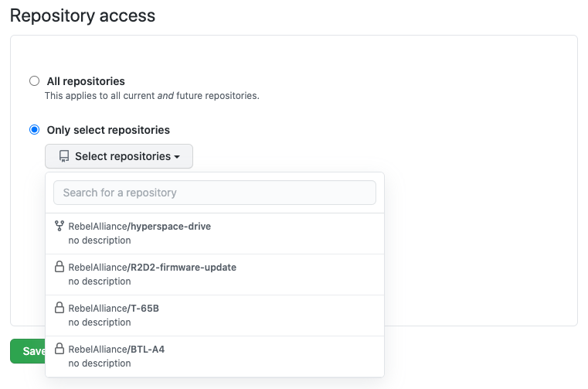Click the repository icon in Select repositories button
The height and width of the screenshot is (389, 588).
pos(64,156)
